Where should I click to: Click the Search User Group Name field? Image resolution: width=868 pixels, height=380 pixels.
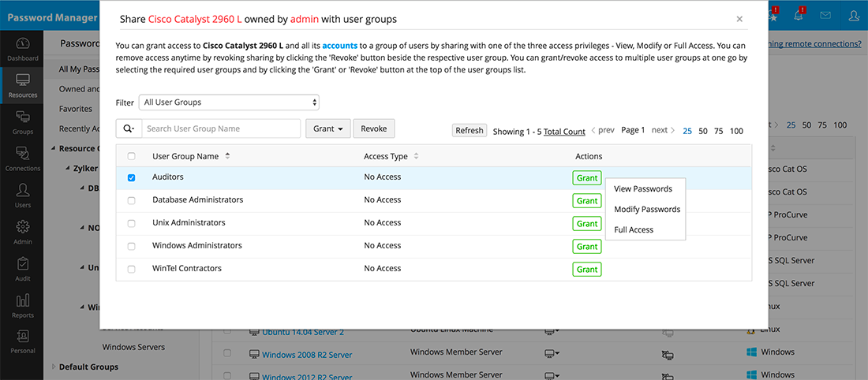coord(221,129)
